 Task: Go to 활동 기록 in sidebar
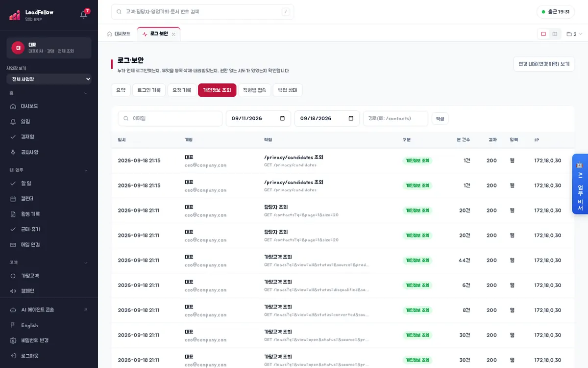click(49, 214)
